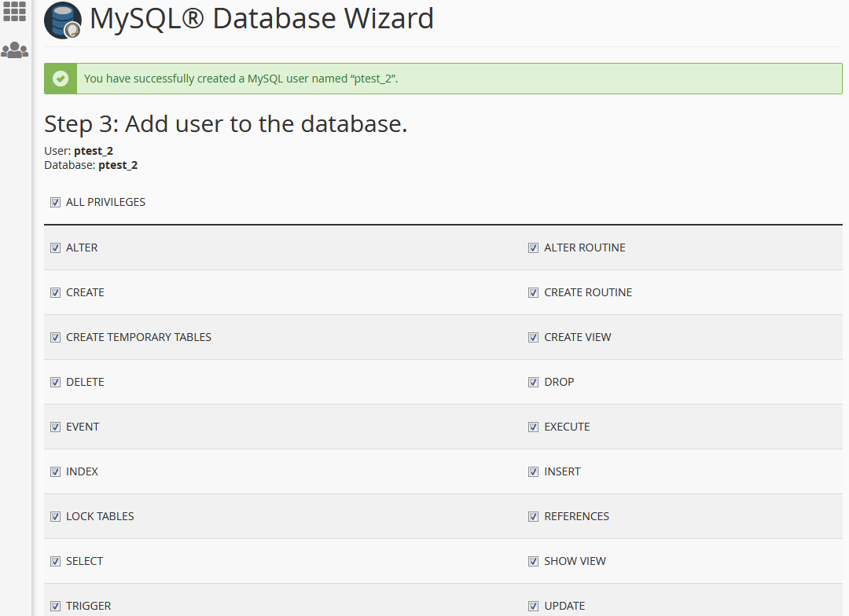Click the MySQL Database Wizard logo icon
Screen dimensions: 849x616
pyautogui.click(x=63, y=20)
